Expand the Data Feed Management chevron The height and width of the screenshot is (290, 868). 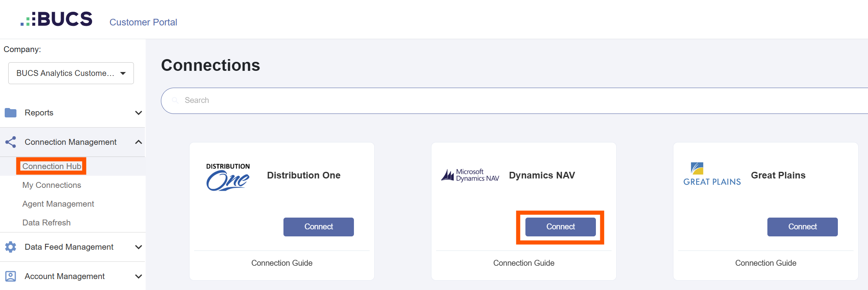pos(138,247)
